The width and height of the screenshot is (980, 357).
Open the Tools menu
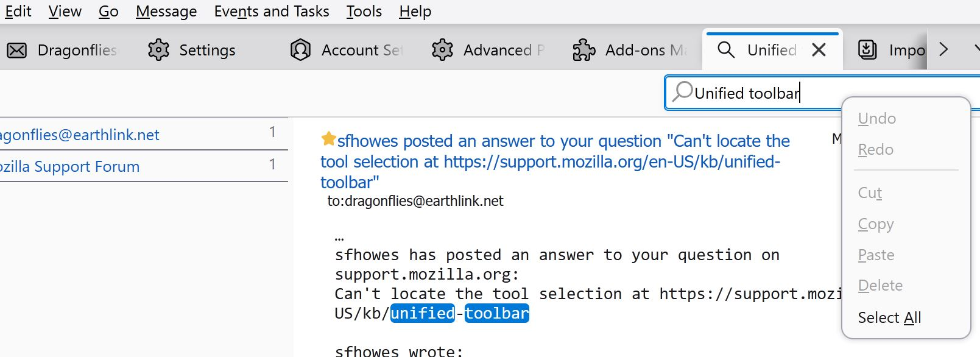pyautogui.click(x=364, y=11)
